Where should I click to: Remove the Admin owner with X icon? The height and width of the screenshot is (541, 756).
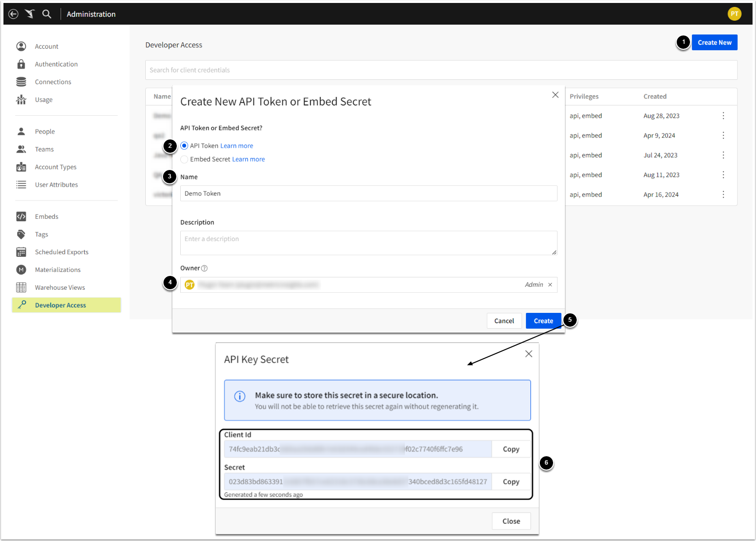[550, 285]
